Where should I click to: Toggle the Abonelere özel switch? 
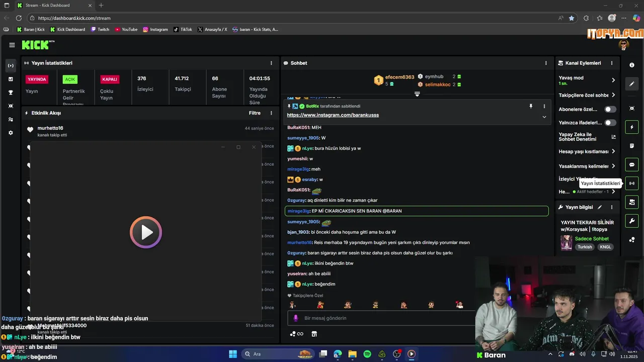coord(610,109)
